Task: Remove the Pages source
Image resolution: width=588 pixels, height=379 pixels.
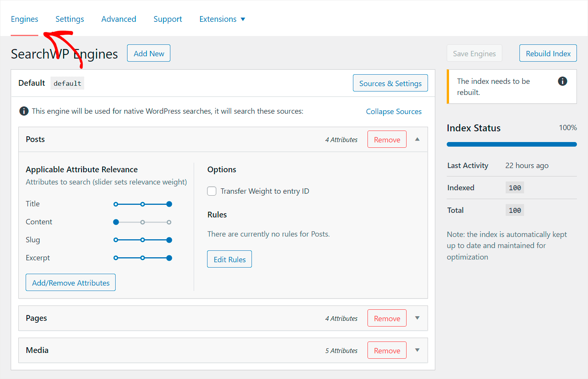Action: pos(387,318)
